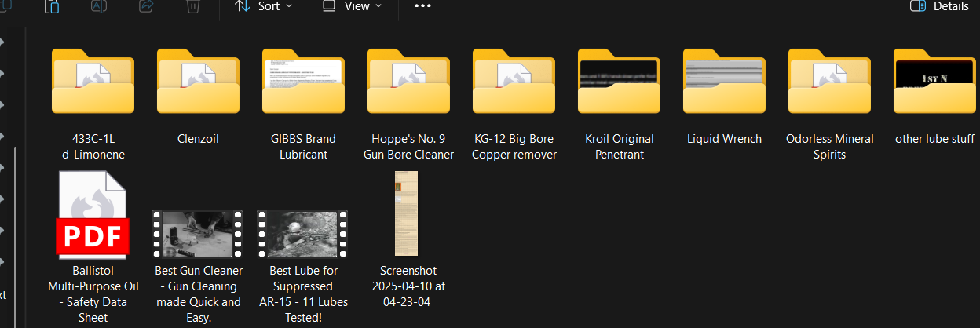Viewport: 980px width, 328px height.
Task: Click the Share icon in the toolbar
Action: 146,6
